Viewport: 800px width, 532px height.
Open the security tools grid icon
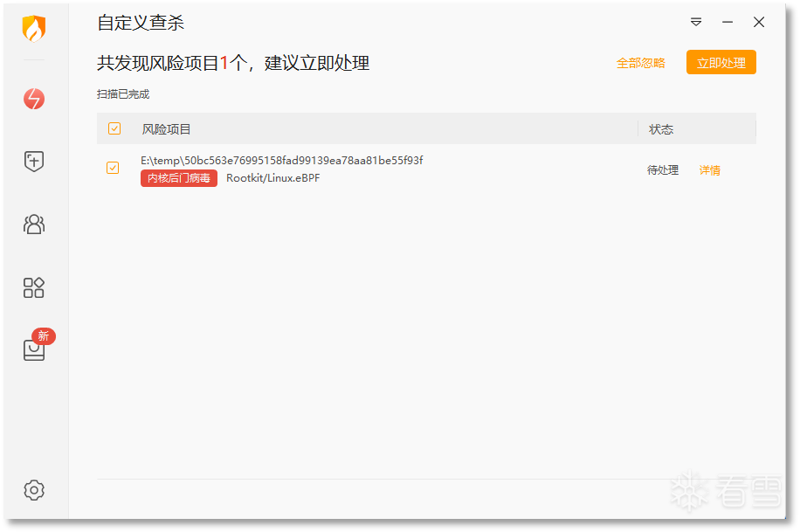click(x=34, y=287)
